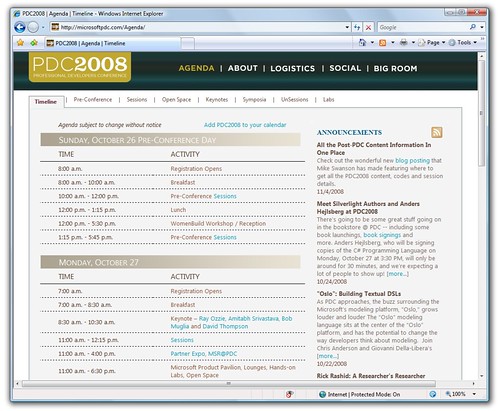Open the ABOUT navigation item
The width and height of the screenshot is (500, 411).
243,68
